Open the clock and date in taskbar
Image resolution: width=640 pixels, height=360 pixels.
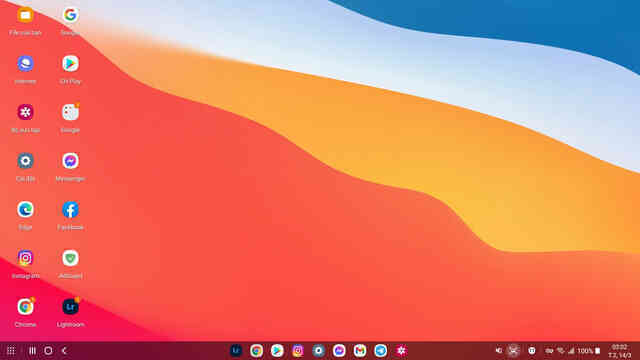coord(620,351)
